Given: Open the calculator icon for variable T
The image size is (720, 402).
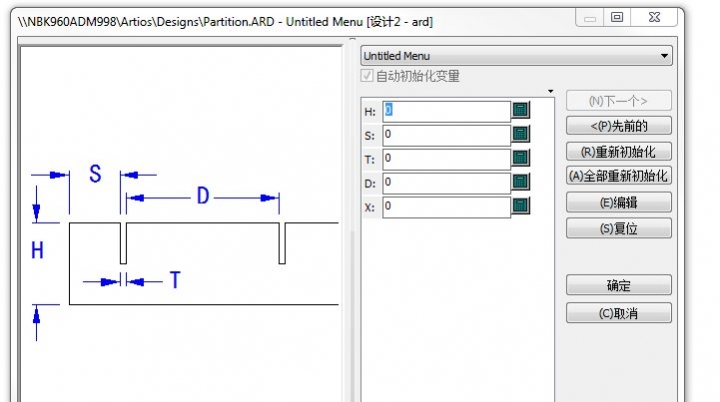Looking at the screenshot, I should [x=521, y=158].
